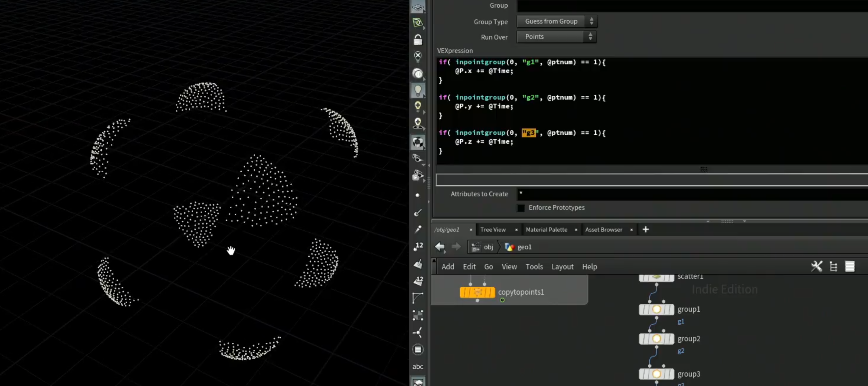Click the display point numbers icon
The width and height of the screenshot is (868, 386).
coord(418,246)
